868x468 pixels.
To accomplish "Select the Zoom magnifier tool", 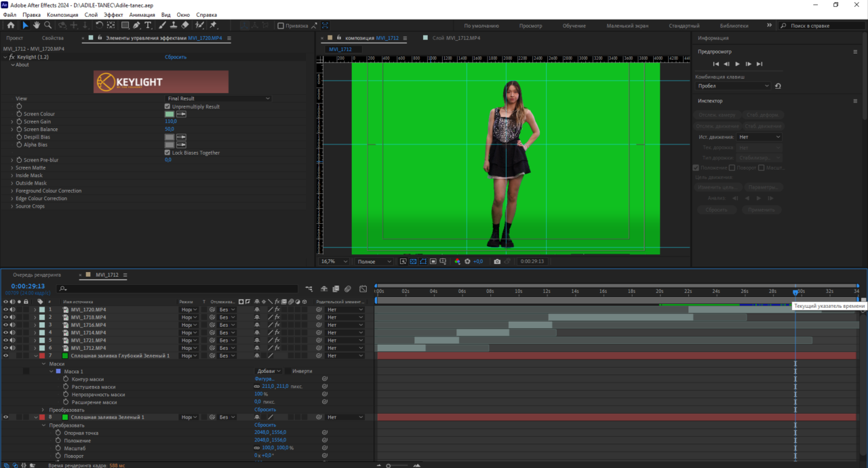I will (48, 25).
